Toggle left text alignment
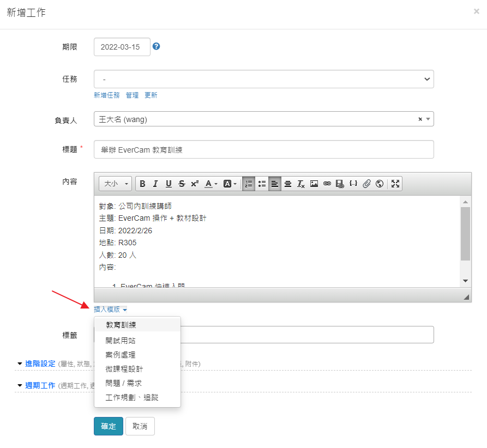Viewport: 487px width, 448px height. (275, 184)
